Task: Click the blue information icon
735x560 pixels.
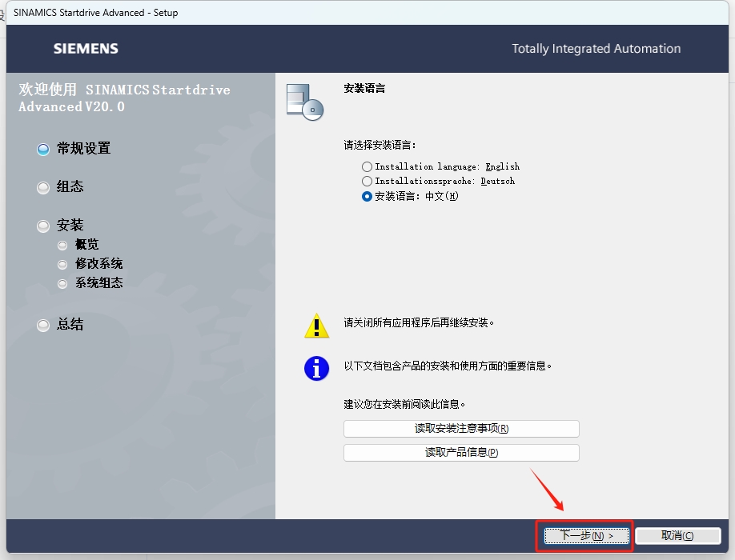Action: pyautogui.click(x=316, y=368)
